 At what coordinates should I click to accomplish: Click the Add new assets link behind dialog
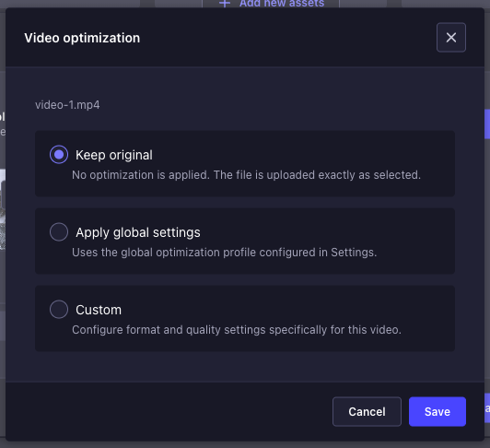pos(272,4)
